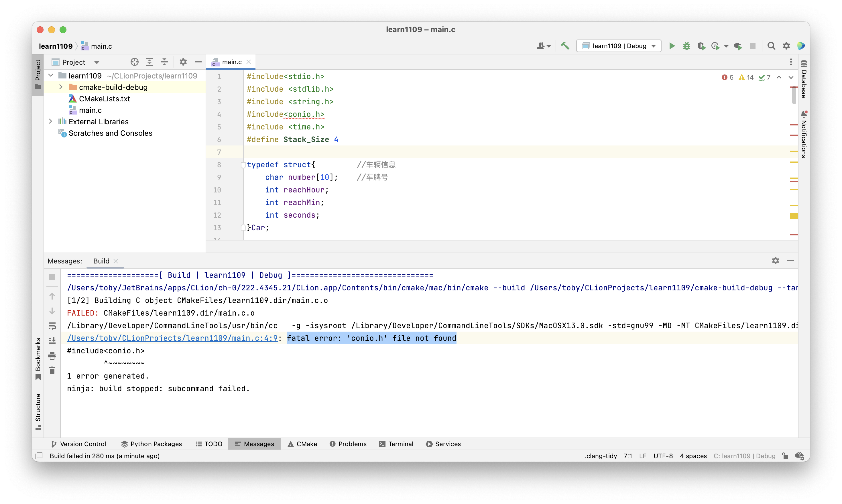Click the Build hammer icon
This screenshot has width=842, height=504.
coord(565,46)
